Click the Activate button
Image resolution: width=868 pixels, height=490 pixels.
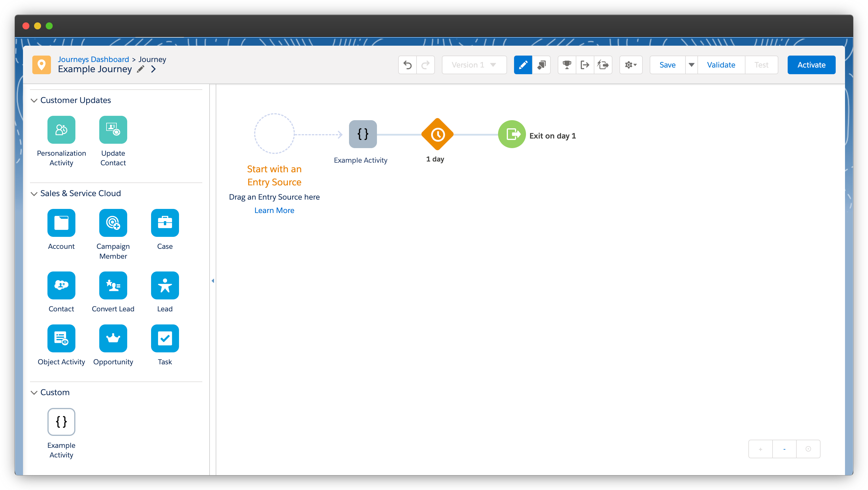tap(812, 65)
